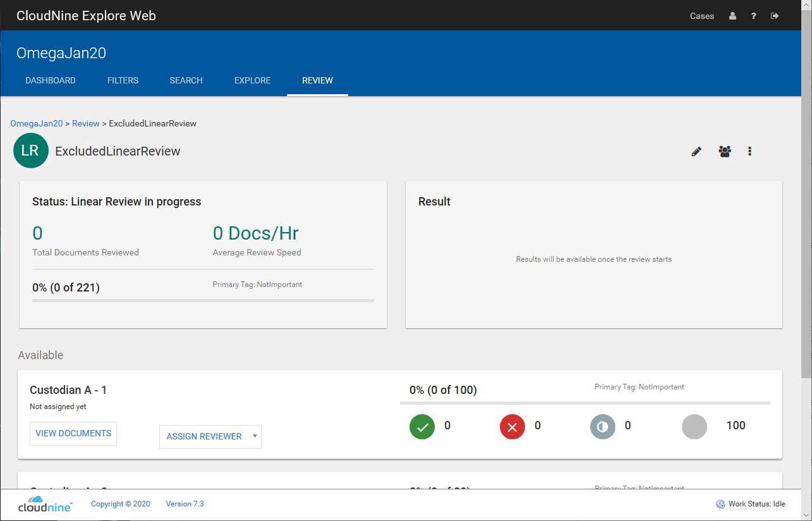The height and width of the screenshot is (521, 812).
Task: Click the Result panel heading
Action: tap(435, 202)
